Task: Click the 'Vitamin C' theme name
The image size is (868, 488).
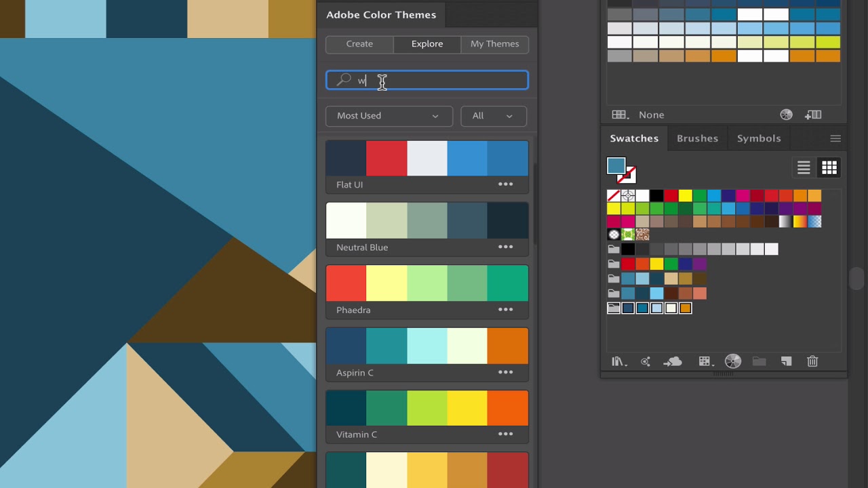Action: 357,434
